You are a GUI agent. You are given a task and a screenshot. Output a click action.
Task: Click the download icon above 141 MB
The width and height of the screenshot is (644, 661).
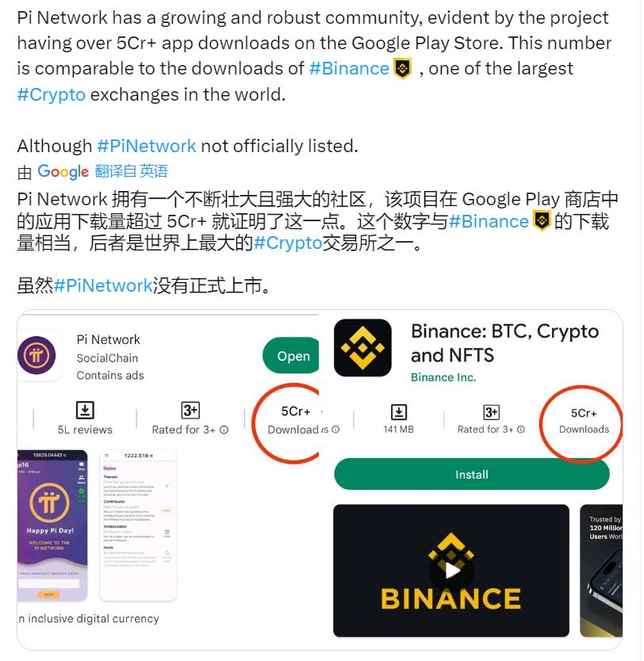point(399,412)
